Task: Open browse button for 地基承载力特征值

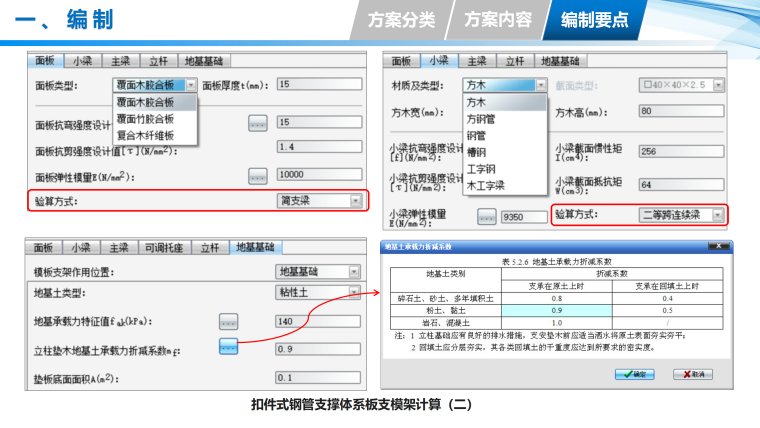Action: [x=229, y=321]
